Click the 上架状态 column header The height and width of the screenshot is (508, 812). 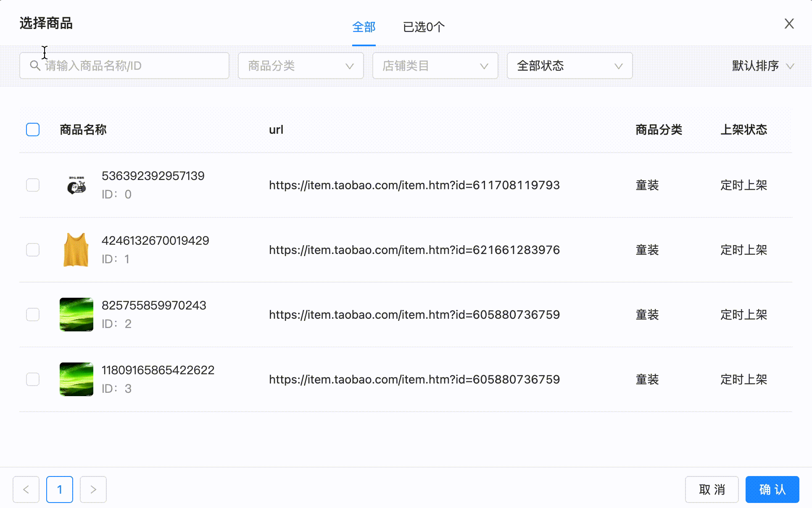pos(744,130)
